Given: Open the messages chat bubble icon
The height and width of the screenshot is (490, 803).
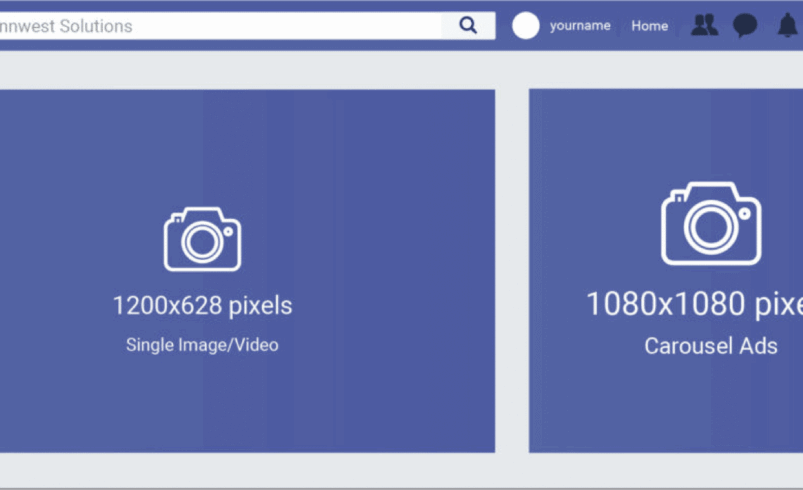Looking at the screenshot, I should pyautogui.click(x=745, y=26).
